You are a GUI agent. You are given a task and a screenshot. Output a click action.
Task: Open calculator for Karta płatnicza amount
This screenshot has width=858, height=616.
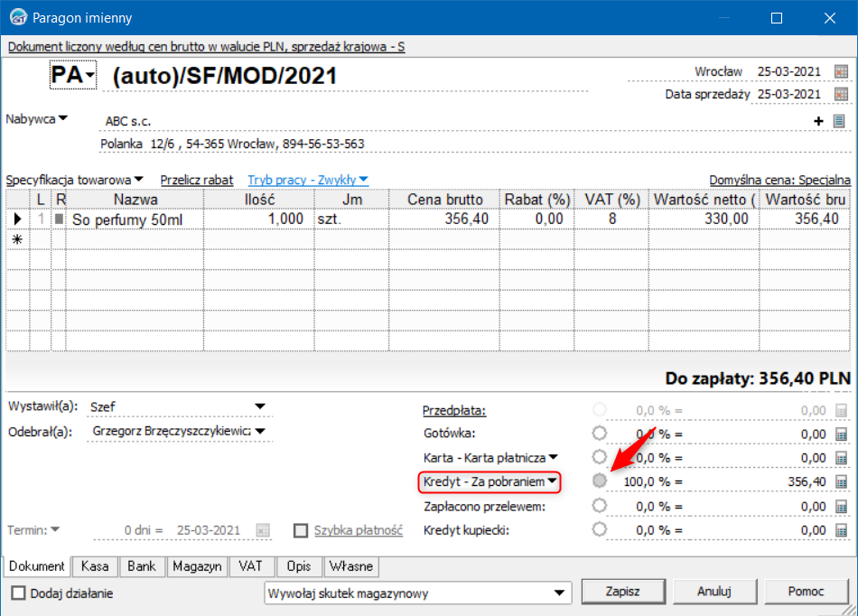[842, 458]
